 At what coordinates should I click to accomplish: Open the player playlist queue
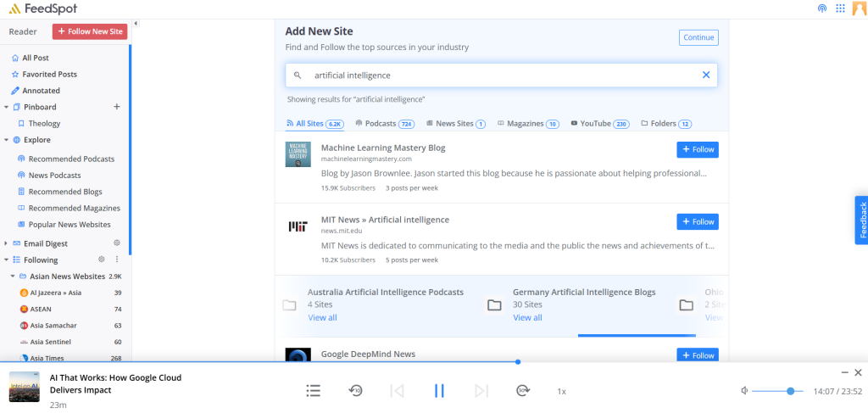click(x=314, y=391)
